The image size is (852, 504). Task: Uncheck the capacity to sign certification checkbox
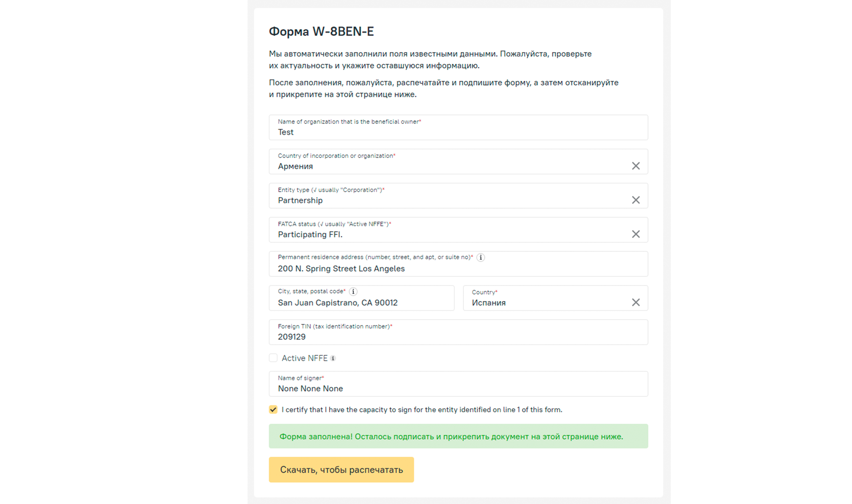pos(273,409)
